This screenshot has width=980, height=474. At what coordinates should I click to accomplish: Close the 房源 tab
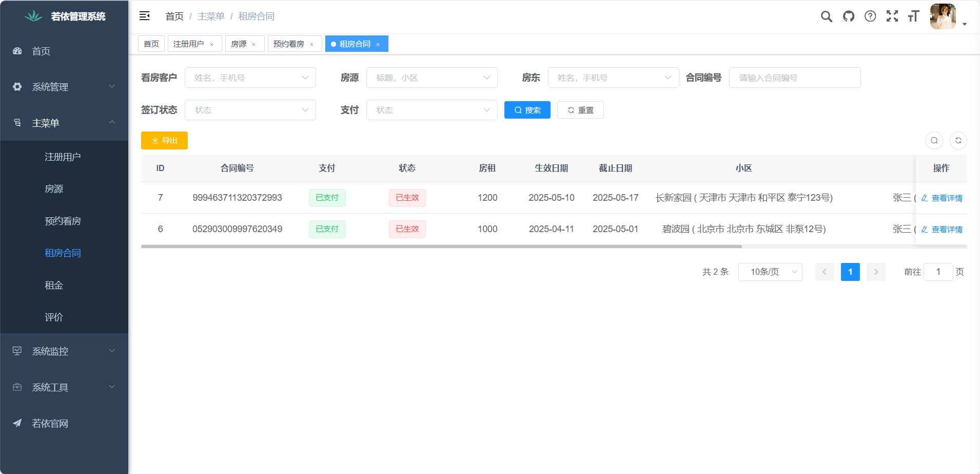(253, 44)
